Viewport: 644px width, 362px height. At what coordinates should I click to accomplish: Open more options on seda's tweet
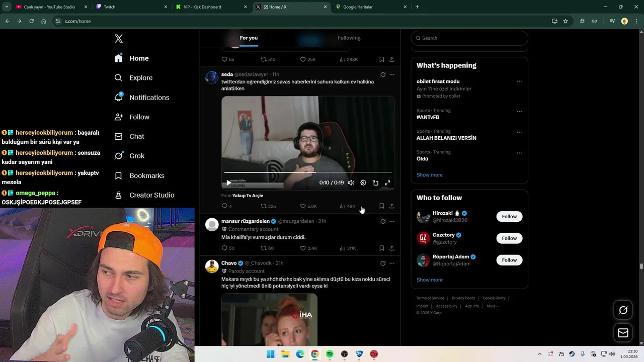coord(392,74)
